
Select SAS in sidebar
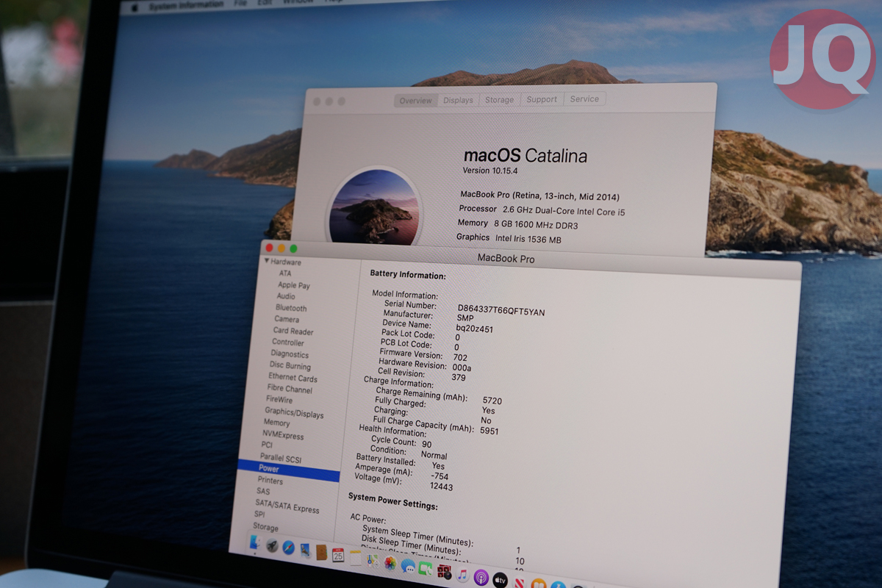tap(263, 491)
